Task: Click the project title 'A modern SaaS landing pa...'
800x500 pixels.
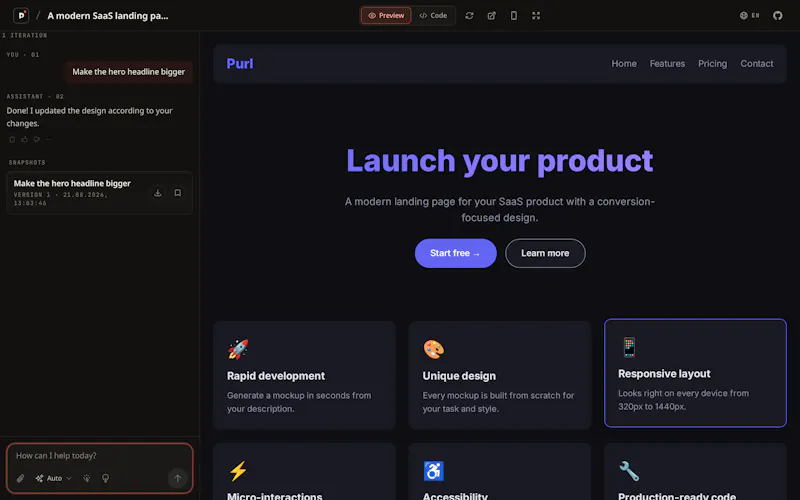Action: (x=108, y=16)
